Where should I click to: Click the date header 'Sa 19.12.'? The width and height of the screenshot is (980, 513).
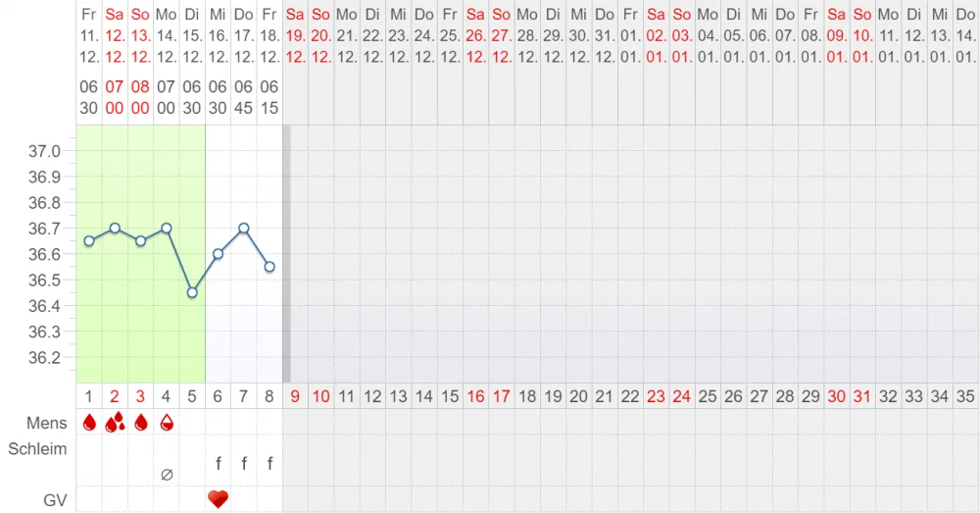pyautogui.click(x=295, y=35)
